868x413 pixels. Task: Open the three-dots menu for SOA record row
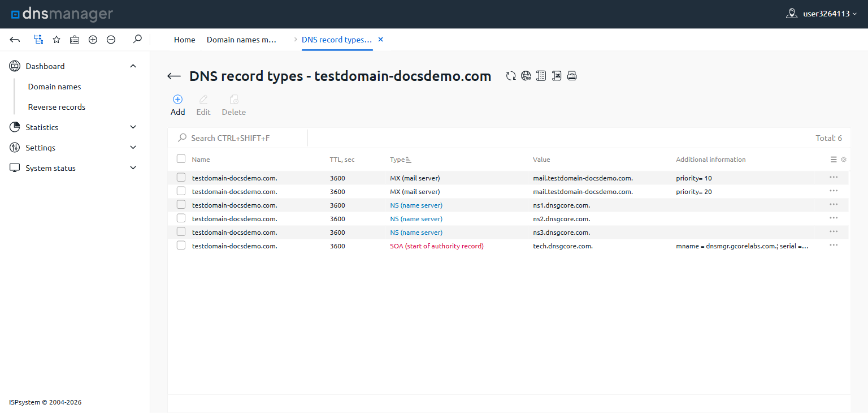point(834,245)
